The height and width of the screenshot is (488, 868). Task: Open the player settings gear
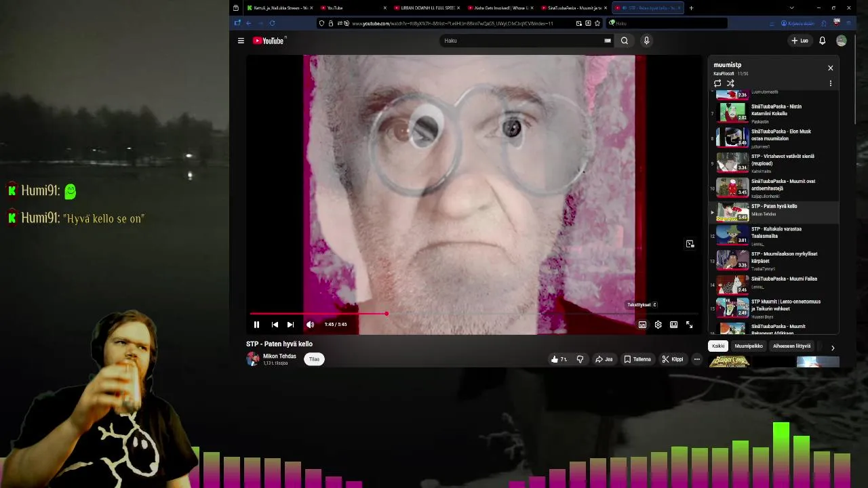tap(658, 325)
